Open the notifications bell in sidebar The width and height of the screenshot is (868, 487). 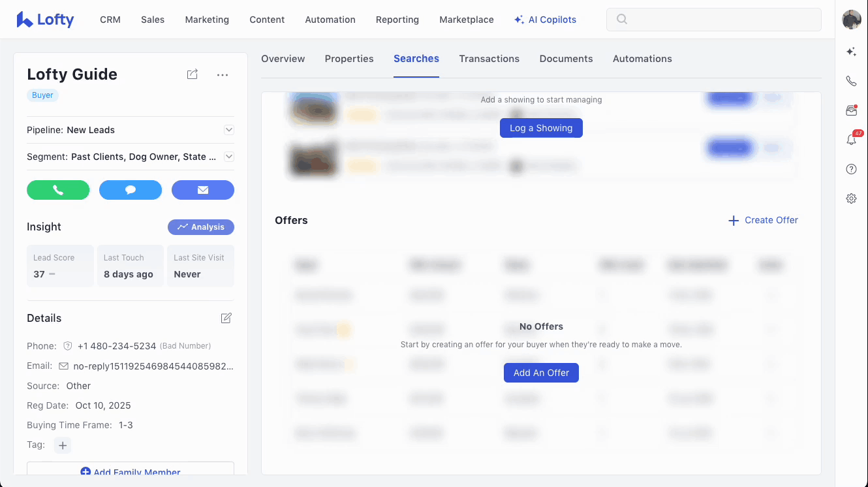[851, 140]
